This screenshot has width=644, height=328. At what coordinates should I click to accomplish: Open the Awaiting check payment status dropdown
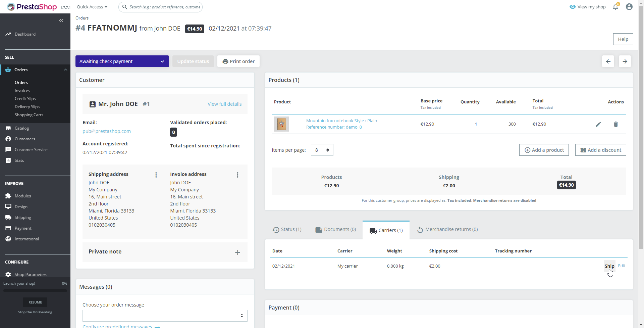pos(122,61)
